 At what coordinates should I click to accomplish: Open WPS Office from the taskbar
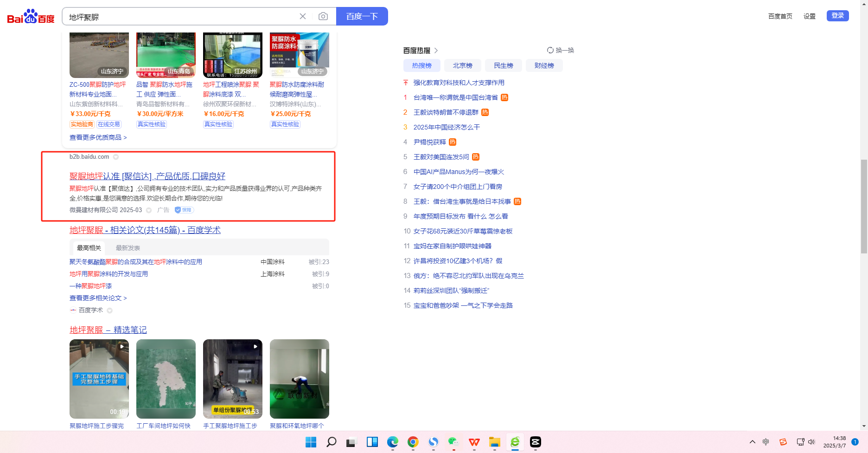[474, 442]
